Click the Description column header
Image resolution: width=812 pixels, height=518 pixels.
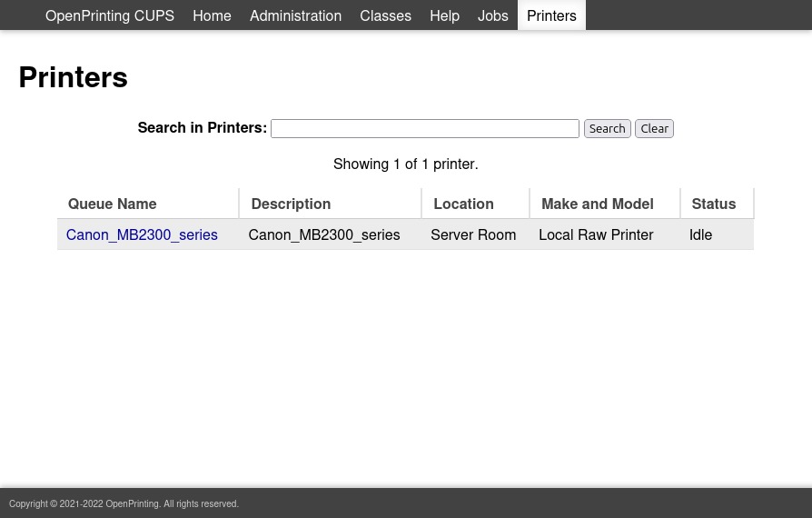(291, 204)
